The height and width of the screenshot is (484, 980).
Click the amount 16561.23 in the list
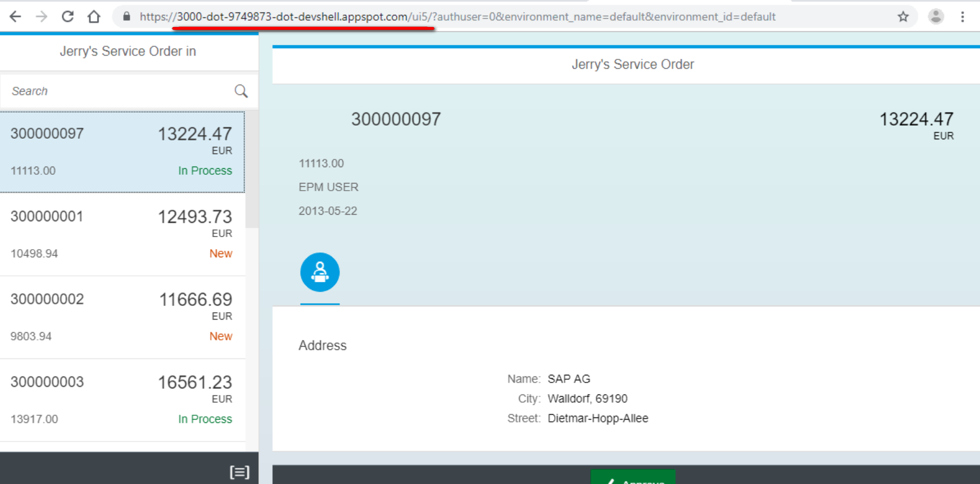(195, 382)
